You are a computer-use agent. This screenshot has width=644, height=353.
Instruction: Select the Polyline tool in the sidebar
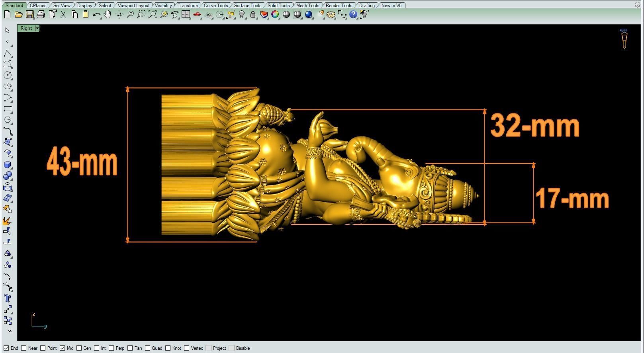7,53
